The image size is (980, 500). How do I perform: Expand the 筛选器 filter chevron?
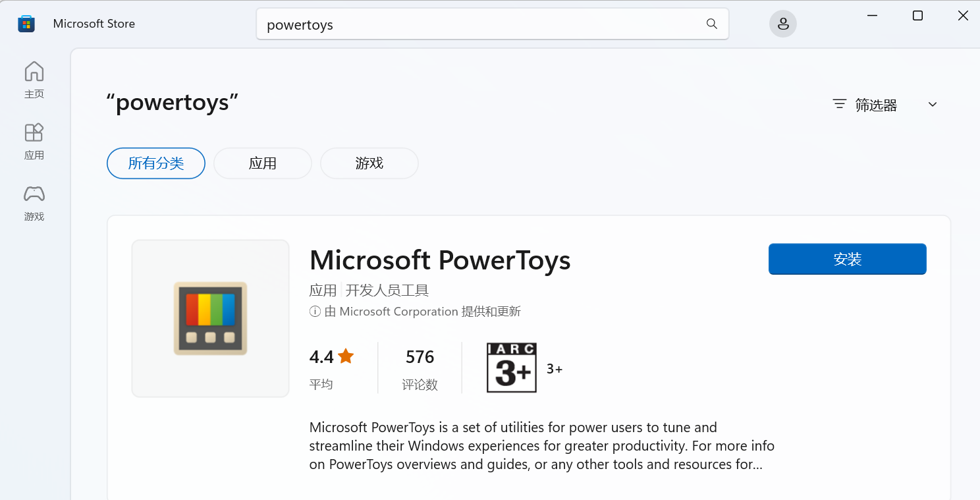pos(932,105)
